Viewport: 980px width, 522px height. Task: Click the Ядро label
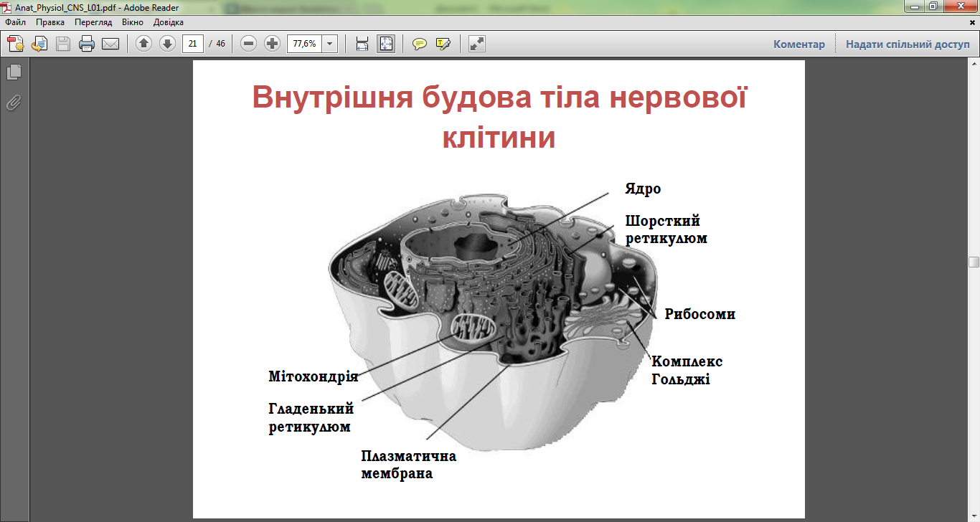coord(643,189)
